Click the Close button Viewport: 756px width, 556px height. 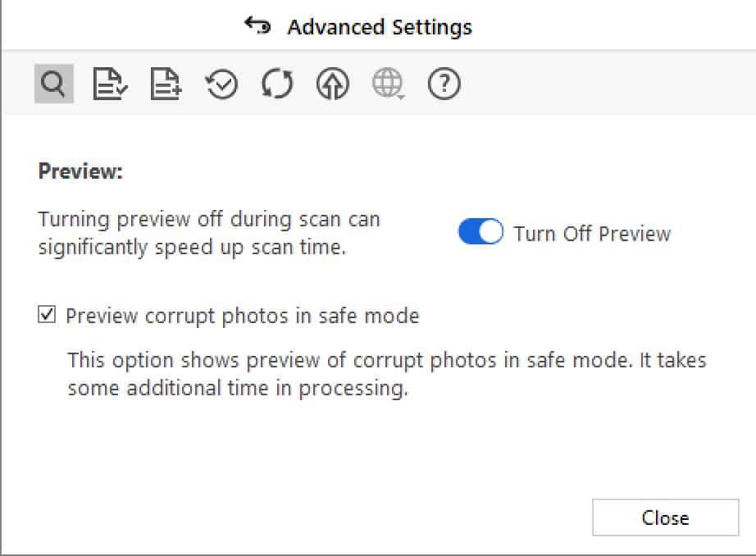click(665, 517)
